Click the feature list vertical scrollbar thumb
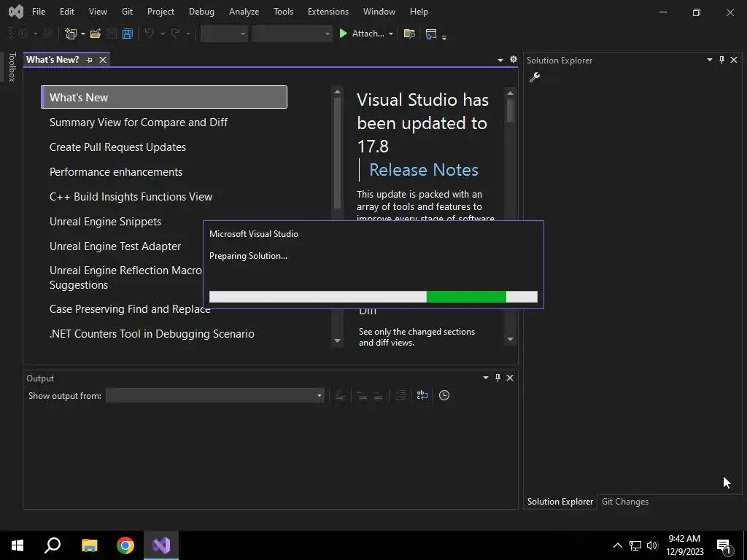 coord(337,152)
